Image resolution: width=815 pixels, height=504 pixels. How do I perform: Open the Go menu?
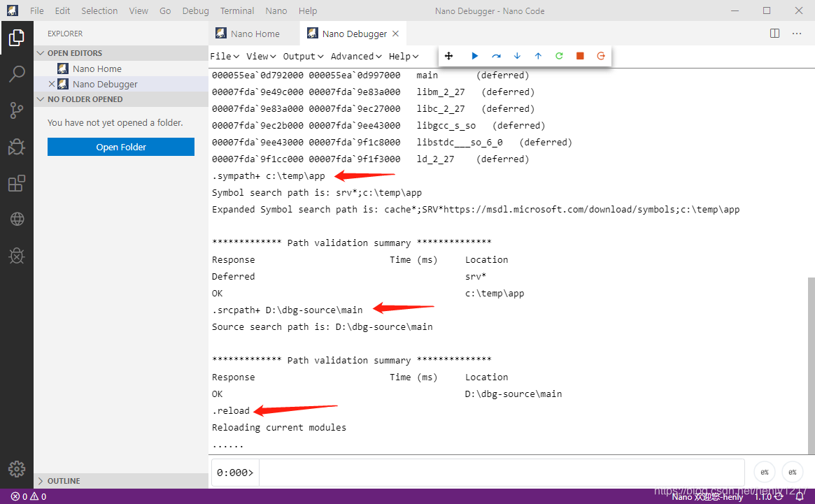coord(165,11)
